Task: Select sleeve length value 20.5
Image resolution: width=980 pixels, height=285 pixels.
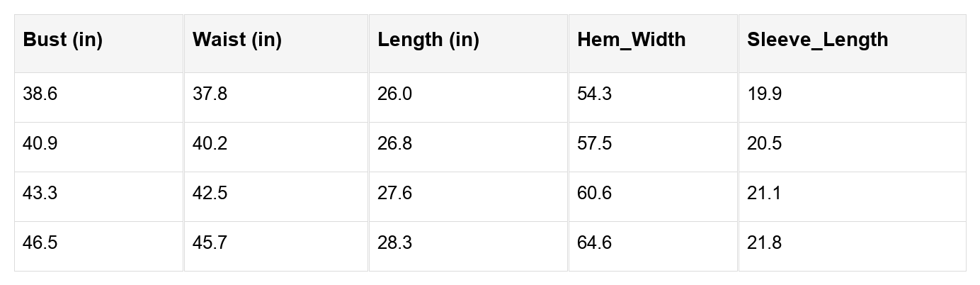Action: pos(765,144)
